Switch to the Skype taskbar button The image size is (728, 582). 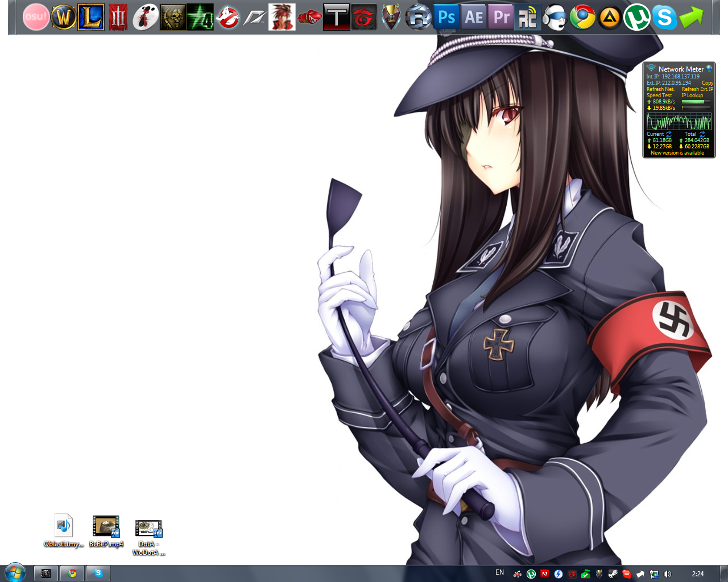point(98,573)
